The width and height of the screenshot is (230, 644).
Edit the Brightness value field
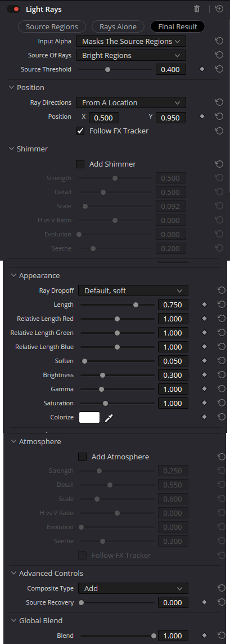pos(173,375)
